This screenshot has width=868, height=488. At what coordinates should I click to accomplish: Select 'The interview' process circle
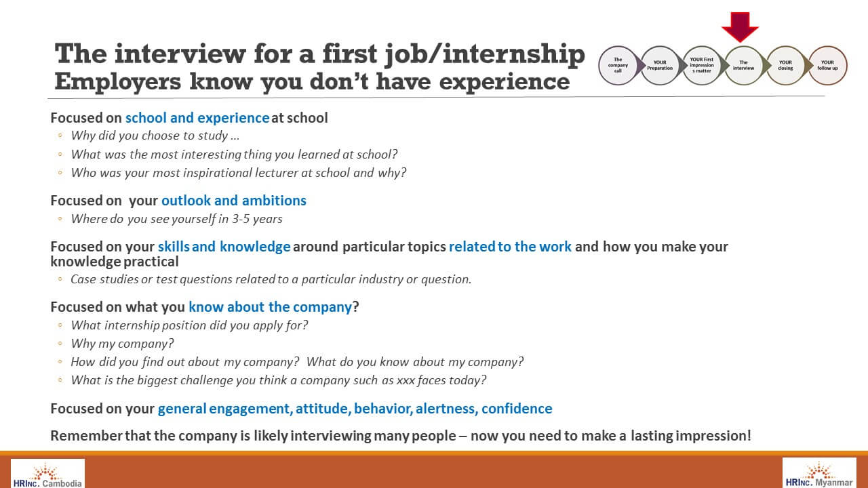point(744,65)
